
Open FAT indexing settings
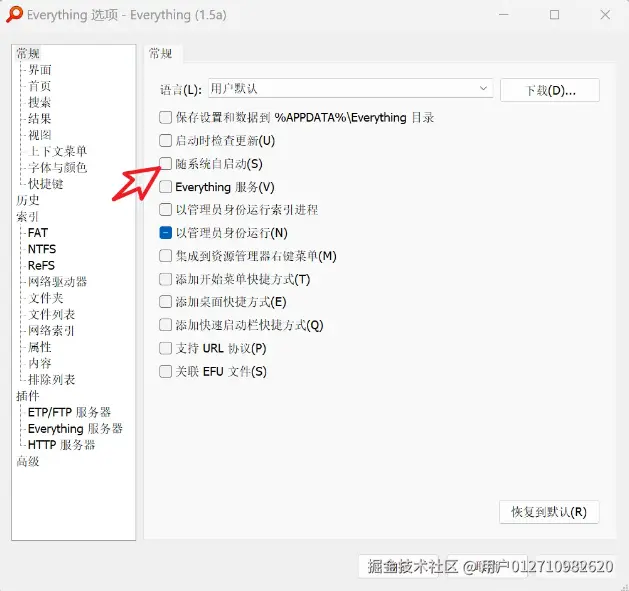[x=38, y=233]
